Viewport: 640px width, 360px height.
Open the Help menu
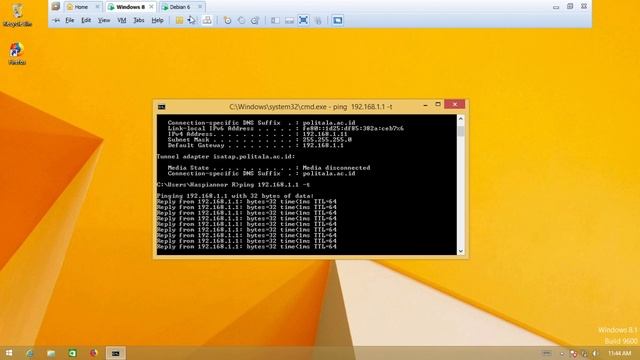click(x=157, y=20)
